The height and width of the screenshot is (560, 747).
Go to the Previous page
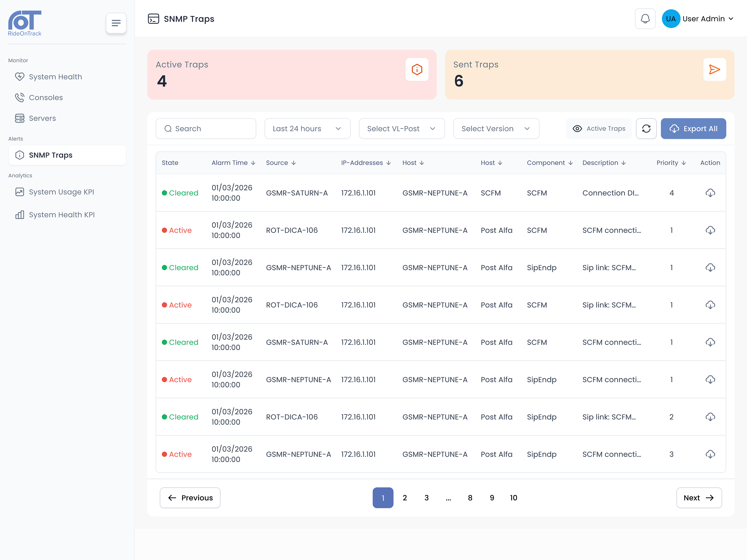[190, 498]
